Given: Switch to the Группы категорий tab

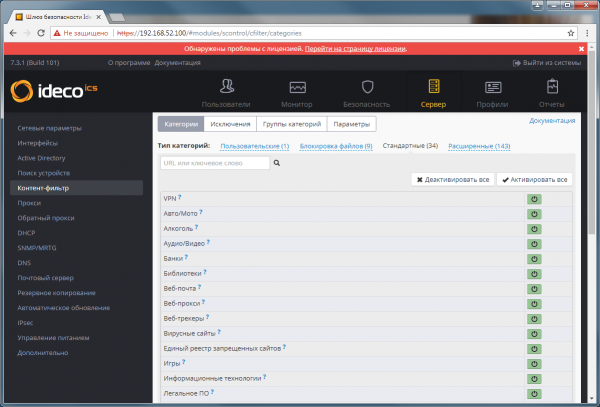Looking at the screenshot, I should pos(291,125).
